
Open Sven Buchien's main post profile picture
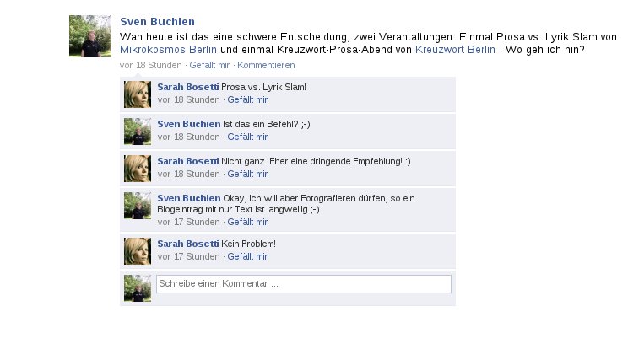[90, 36]
